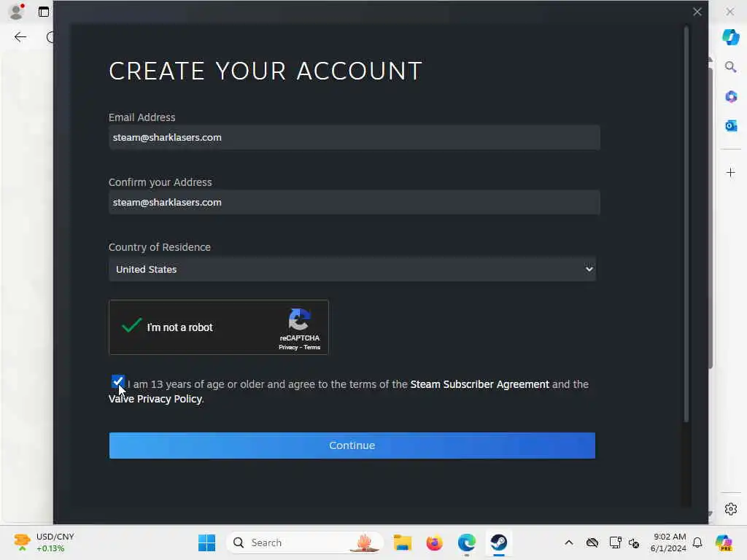Close the Create Your Account dialog
The image size is (747, 560).
[x=697, y=12]
